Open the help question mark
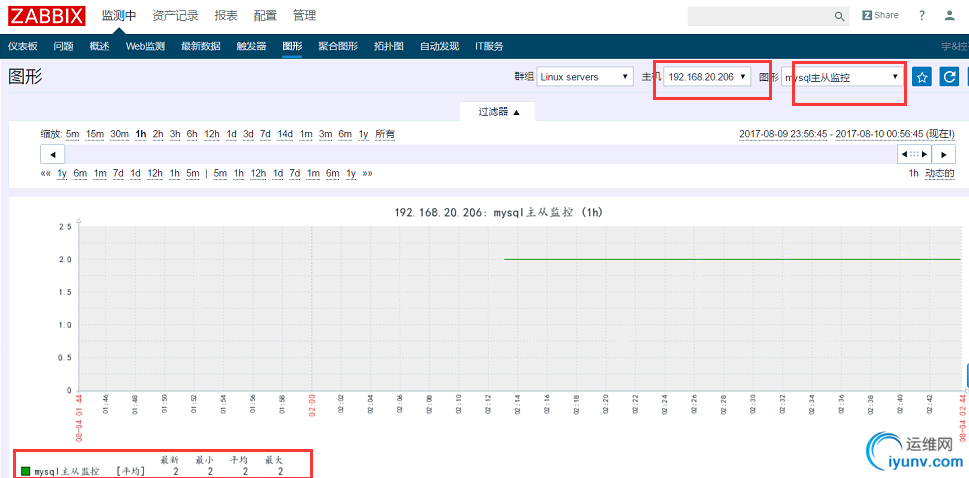Image resolution: width=969 pixels, height=478 pixels. pyautogui.click(x=922, y=15)
